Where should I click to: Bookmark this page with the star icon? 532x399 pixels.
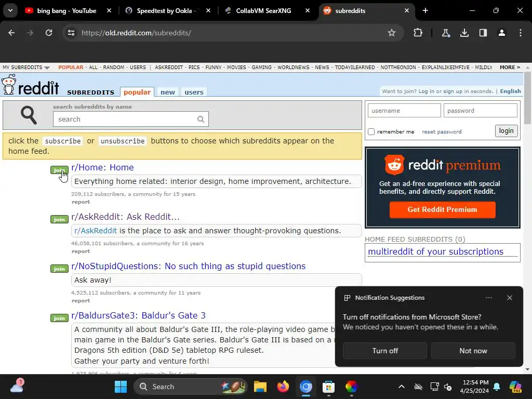pyautogui.click(x=392, y=33)
